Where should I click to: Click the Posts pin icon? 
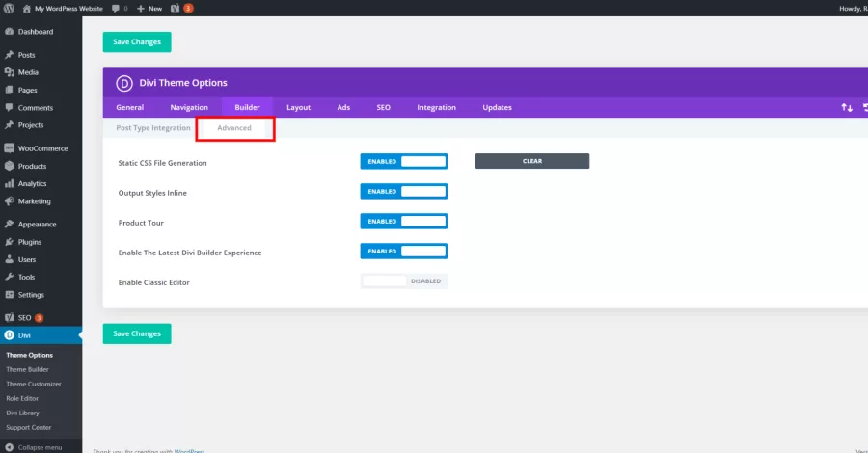coord(9,55)
